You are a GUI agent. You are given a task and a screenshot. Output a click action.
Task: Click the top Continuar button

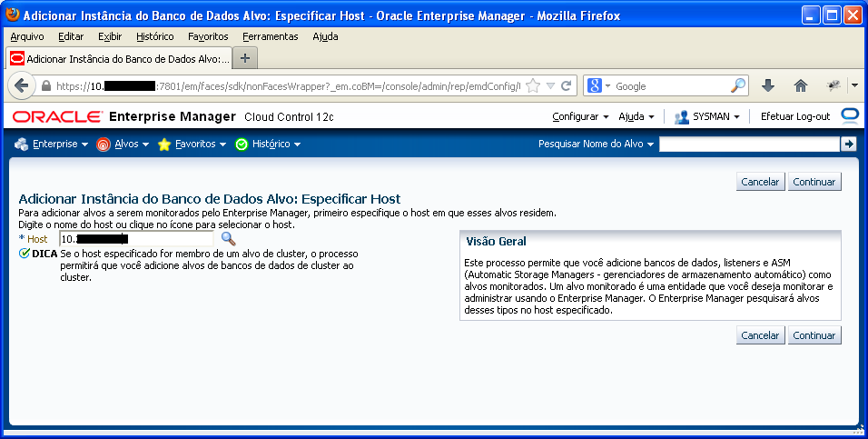tap(814, 182)
